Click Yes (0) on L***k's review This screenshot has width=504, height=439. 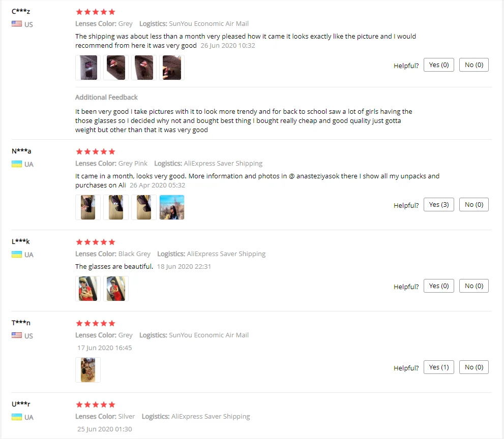pyautogui.click(x=439, y=286)
